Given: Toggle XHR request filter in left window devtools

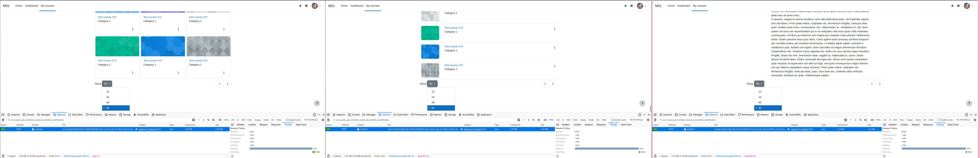Looking at the screenshot, I should pos(243,120).
